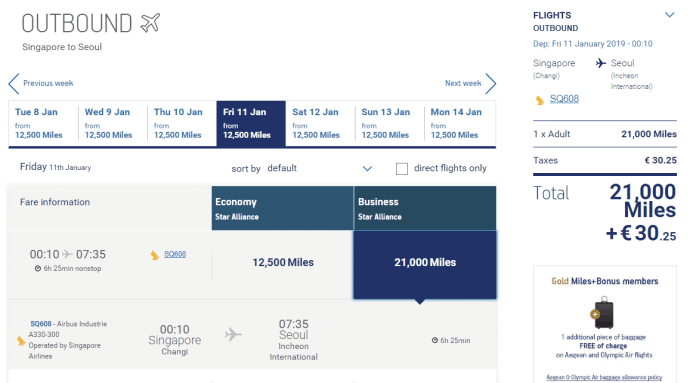Open the SQ608 link in the flight row
The image size is (696, 383).
click(175, 254)
